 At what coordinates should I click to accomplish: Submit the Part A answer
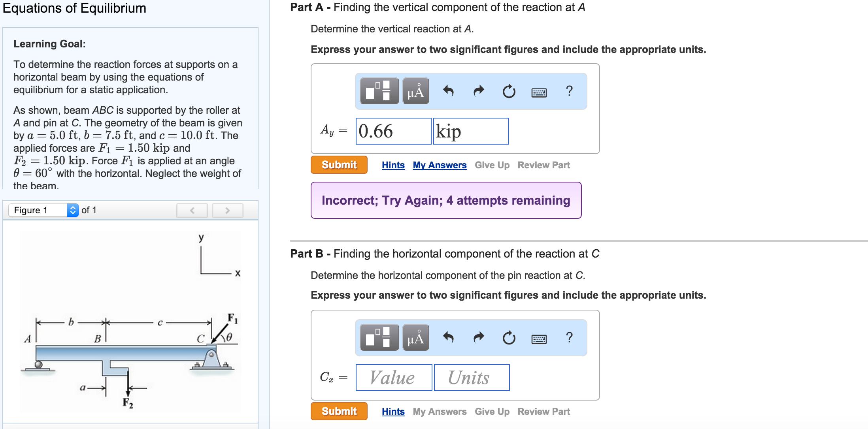click(339, 165)
